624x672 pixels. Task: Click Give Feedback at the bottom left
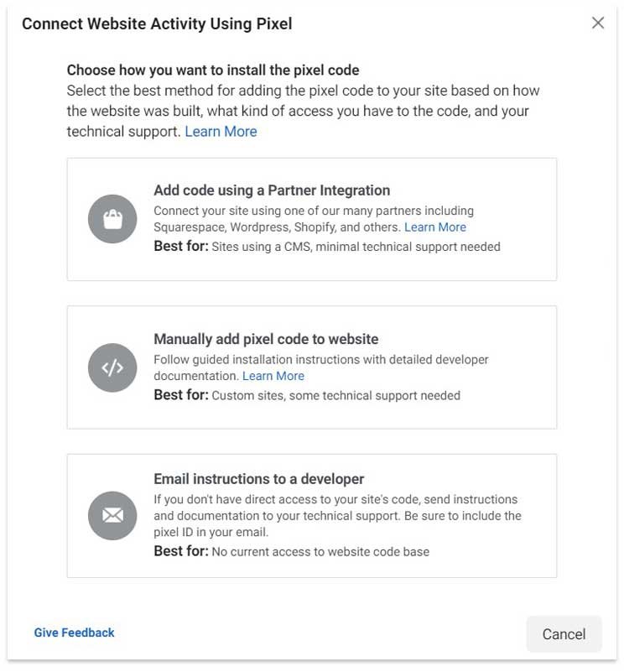point(74,633)
